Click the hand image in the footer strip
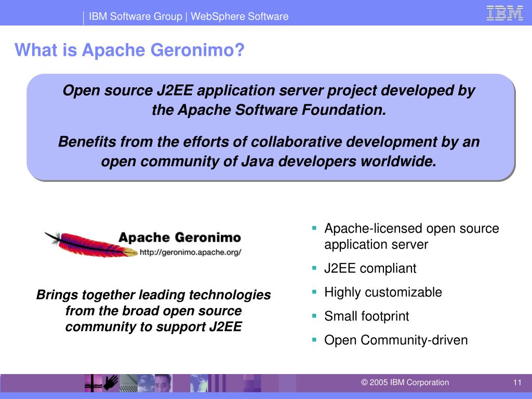 [x=111, y=383]
